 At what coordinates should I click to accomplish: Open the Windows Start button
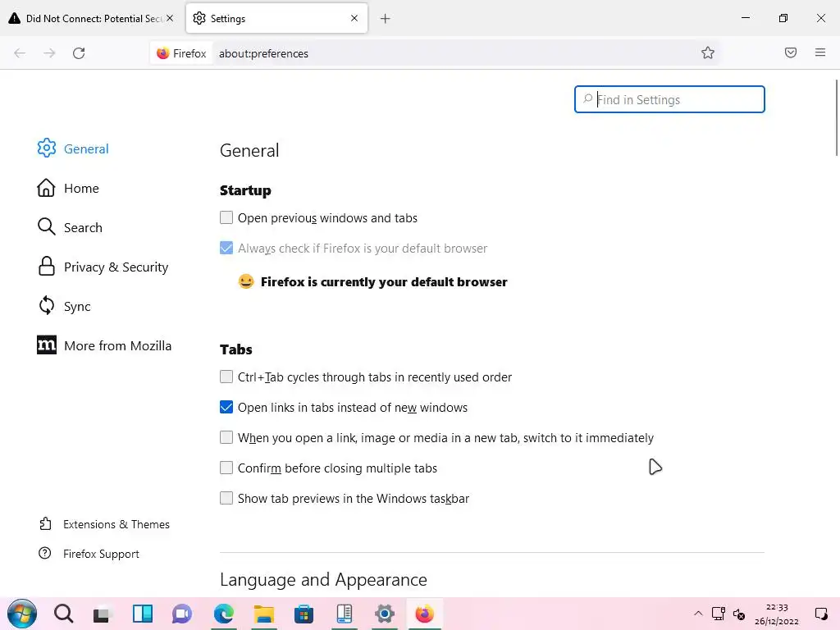22,614
